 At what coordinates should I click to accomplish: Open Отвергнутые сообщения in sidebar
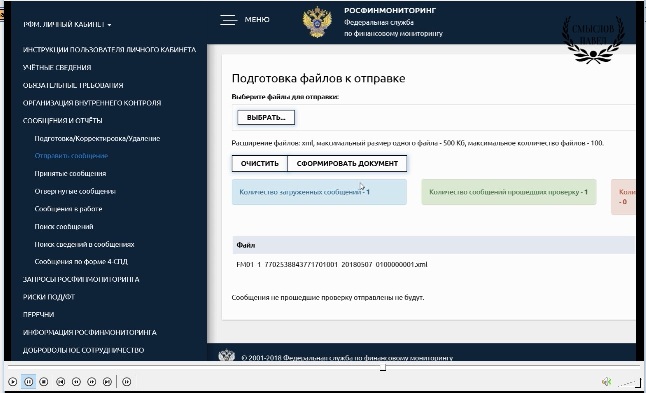click(x=75, y=191)
